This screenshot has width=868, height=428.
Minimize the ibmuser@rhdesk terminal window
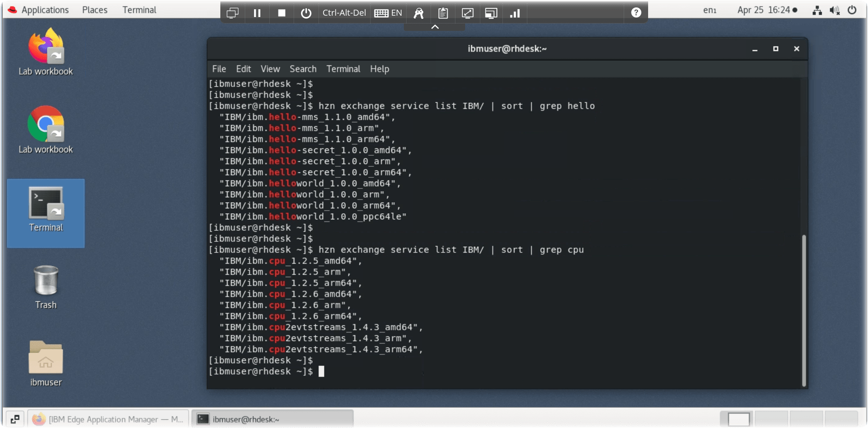click(x=755, y=49)
